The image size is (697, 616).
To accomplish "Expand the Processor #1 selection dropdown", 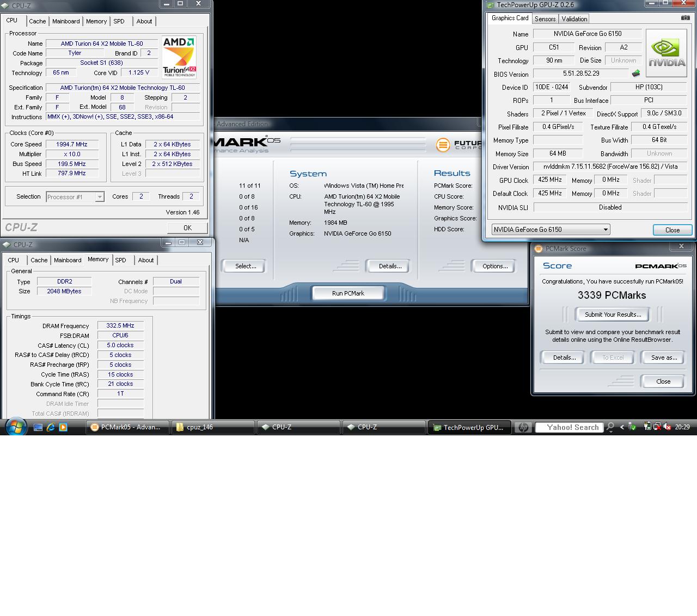I will point(100,197).
